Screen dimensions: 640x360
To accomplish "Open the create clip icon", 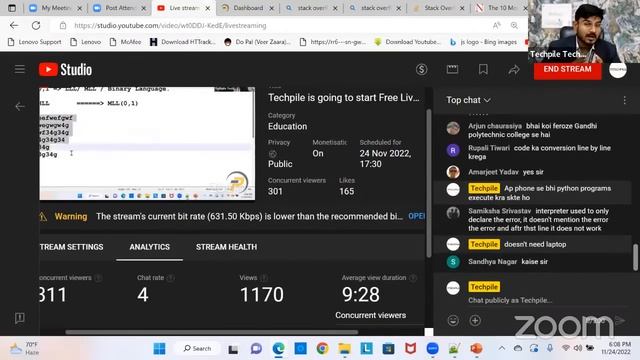I will [x=452, y=69].
